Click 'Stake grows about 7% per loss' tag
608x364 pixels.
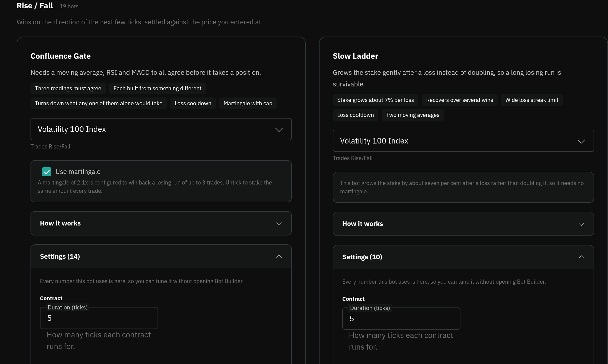pyautogui.click(x=376, y=100)
